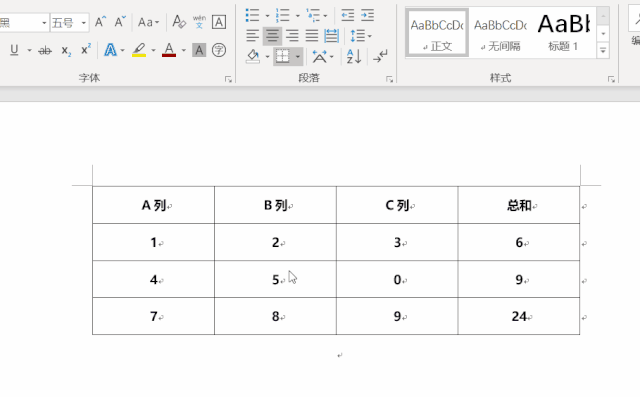Increase font size with the grow font button

point(100,22)
